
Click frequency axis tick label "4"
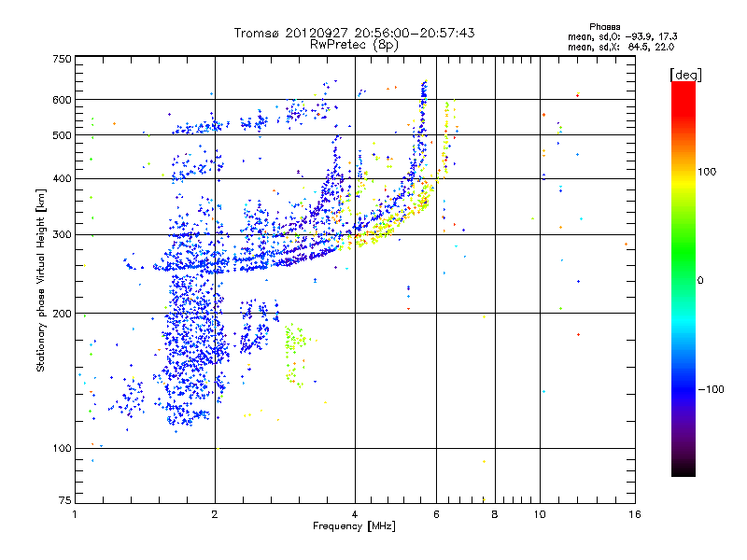pyautogui.click(x=355, y=514)
